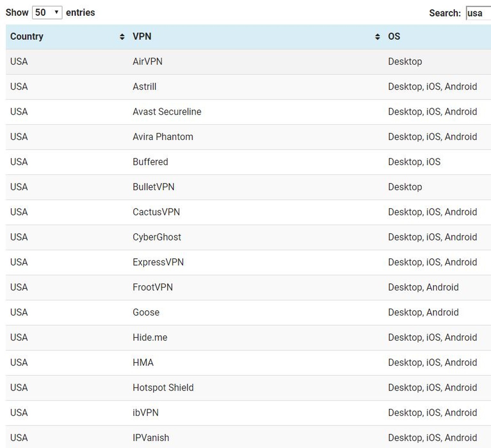The width and height of the screenshot is (491, 448).
Task: Click the CyberGhost VPN name
Action: tap(157, 237)
